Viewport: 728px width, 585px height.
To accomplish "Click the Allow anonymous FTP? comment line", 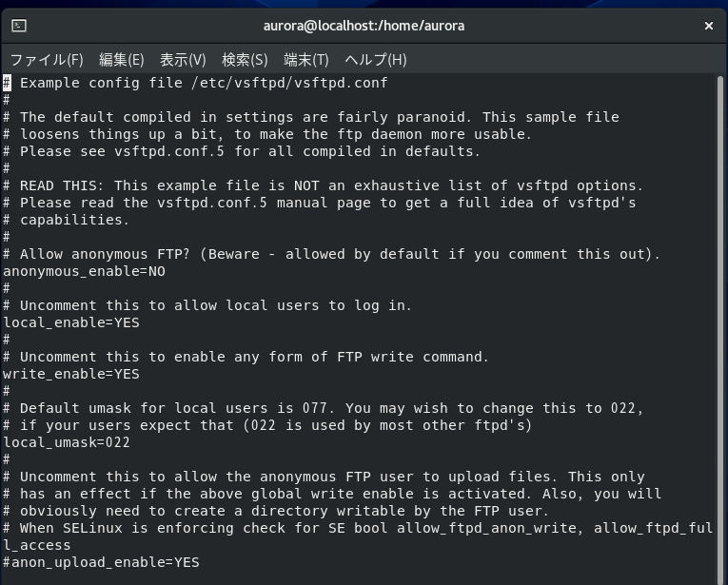I will (331, 254).
